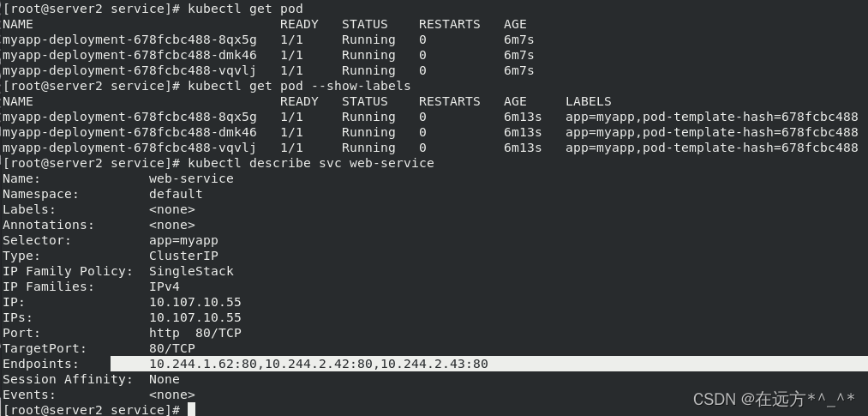Click the IPs value 10.107.10.55 on the 'IPs:' line

pyautogui.click(x=195, y=318)
